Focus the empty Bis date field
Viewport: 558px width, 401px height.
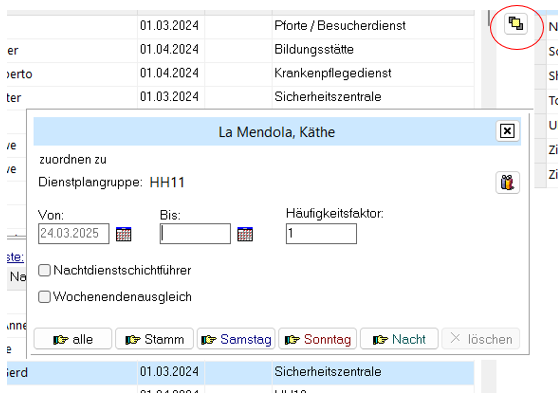195,233
